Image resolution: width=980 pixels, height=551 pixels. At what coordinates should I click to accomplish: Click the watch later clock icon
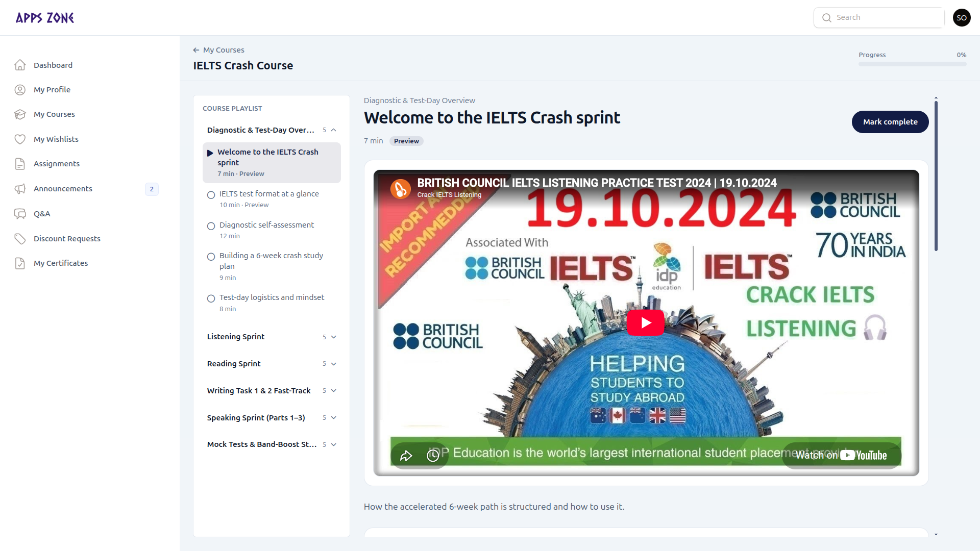tap(433, 456)
